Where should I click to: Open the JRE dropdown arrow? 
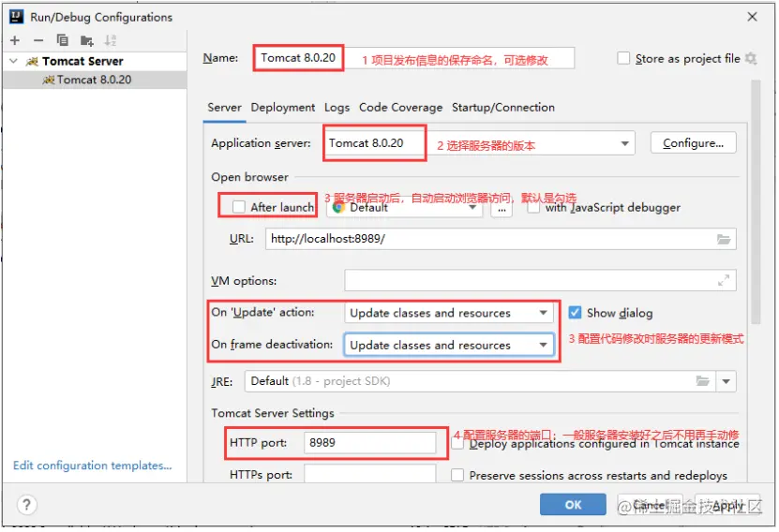click(726, 381)
